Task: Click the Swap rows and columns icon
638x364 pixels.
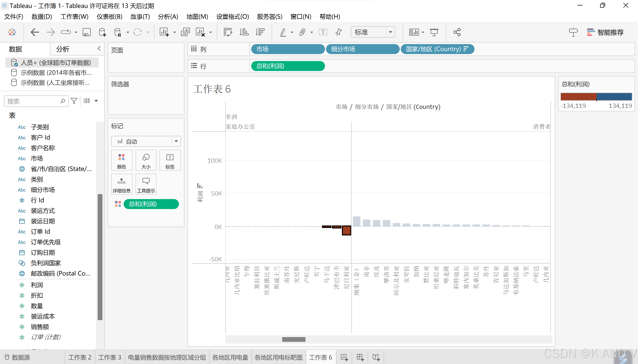Action: pyautogui.click(x=228, y=32)
